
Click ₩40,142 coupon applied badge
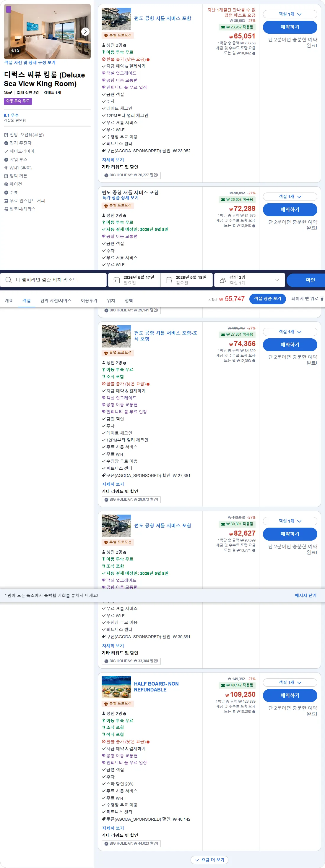pyautogui.click(x=237, y=685)
